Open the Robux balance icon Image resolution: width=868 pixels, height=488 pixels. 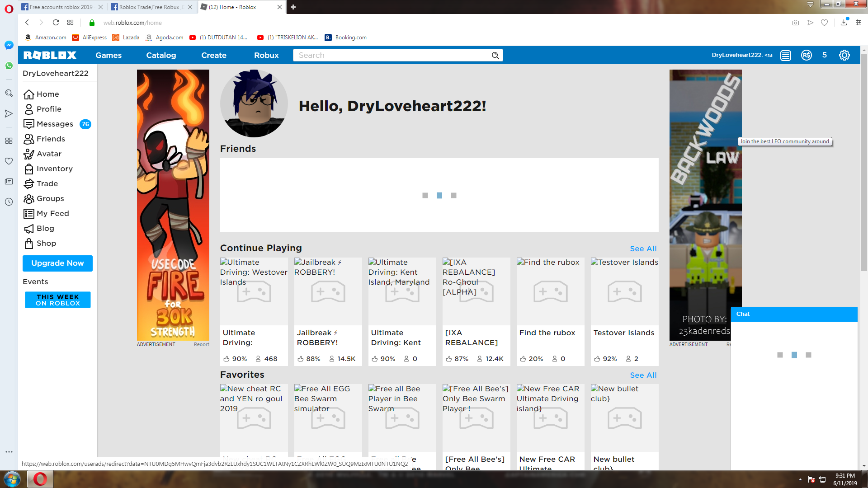[807, 55]
